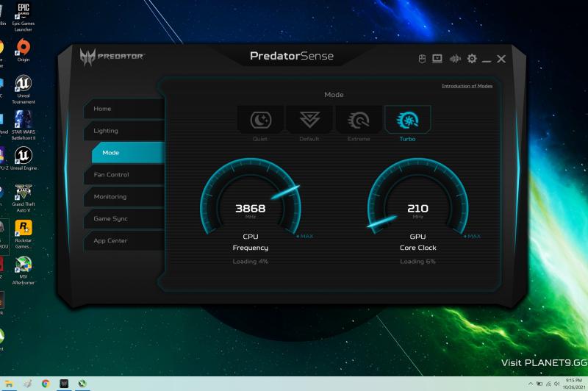Select Default mode icon

[309, 120]
